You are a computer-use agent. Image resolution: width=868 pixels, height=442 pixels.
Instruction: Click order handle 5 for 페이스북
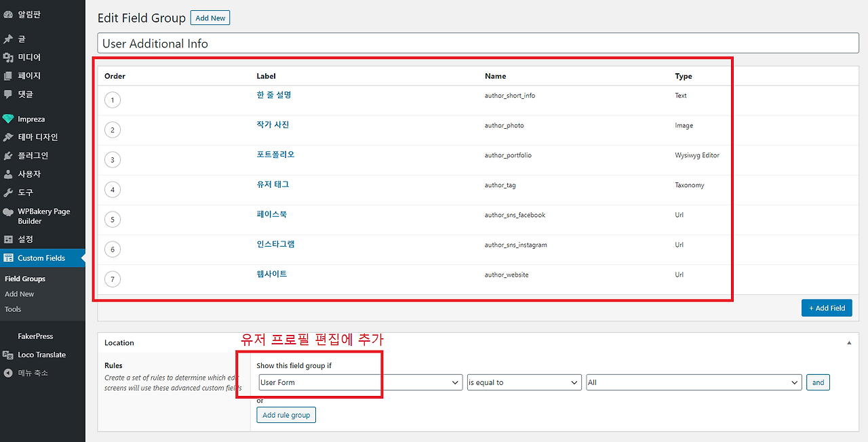[x=113, y=220]
